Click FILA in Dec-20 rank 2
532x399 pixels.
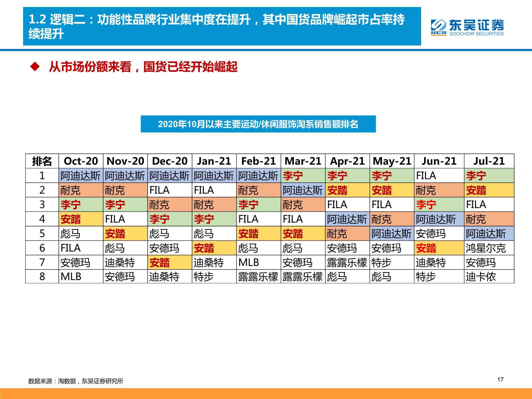click(x=170, y=190)
